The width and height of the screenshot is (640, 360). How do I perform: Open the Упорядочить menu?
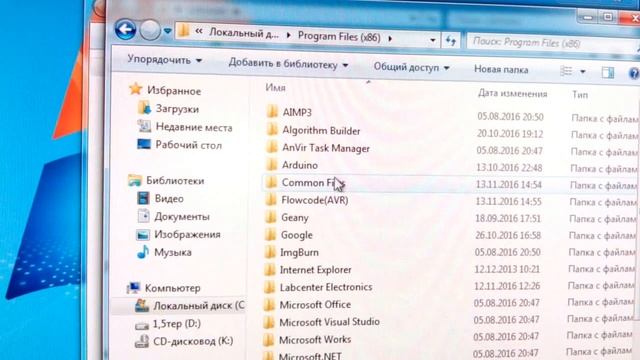[165, 60]
